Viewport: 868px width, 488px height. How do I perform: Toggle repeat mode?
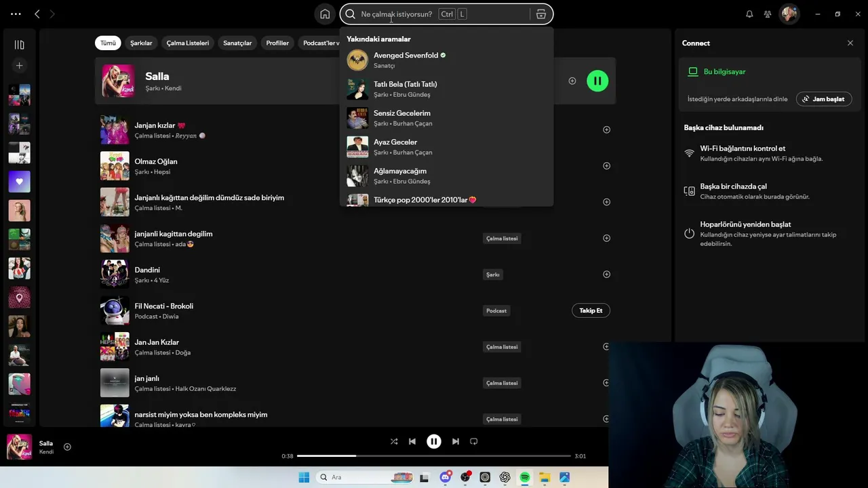tap(474, 441)
